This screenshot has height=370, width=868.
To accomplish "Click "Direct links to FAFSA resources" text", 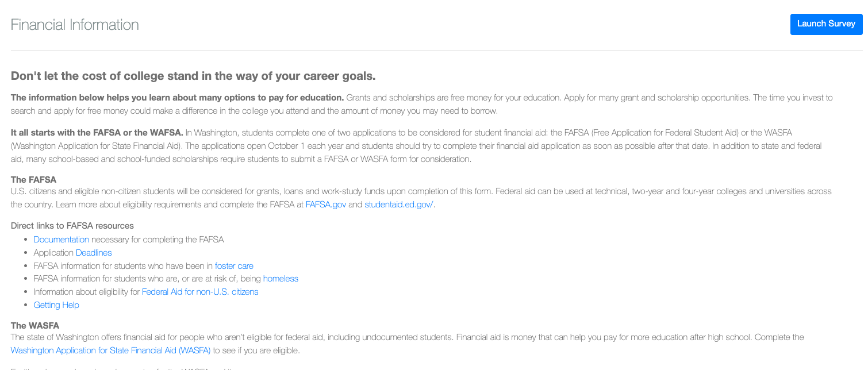I will coord(72,225).
